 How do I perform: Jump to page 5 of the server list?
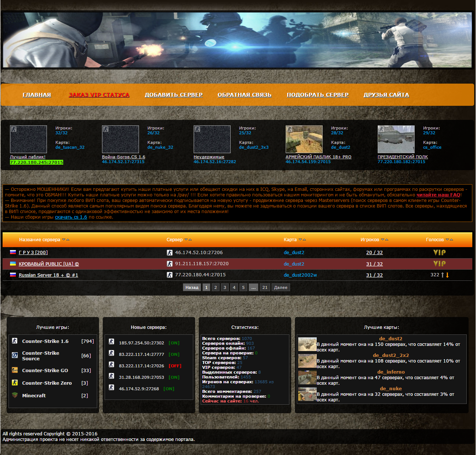tap(243, 287)
